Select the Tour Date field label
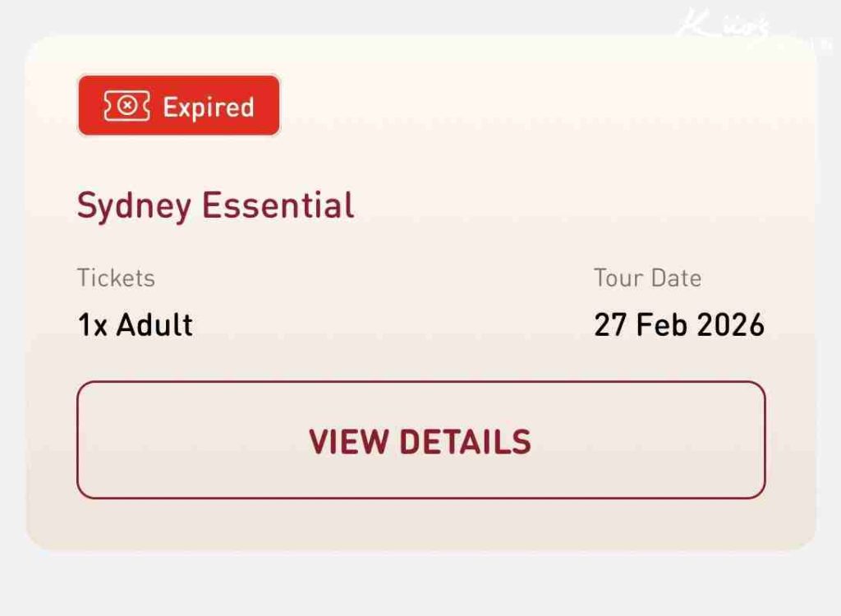841x616 pixels. tap(647, 278)
